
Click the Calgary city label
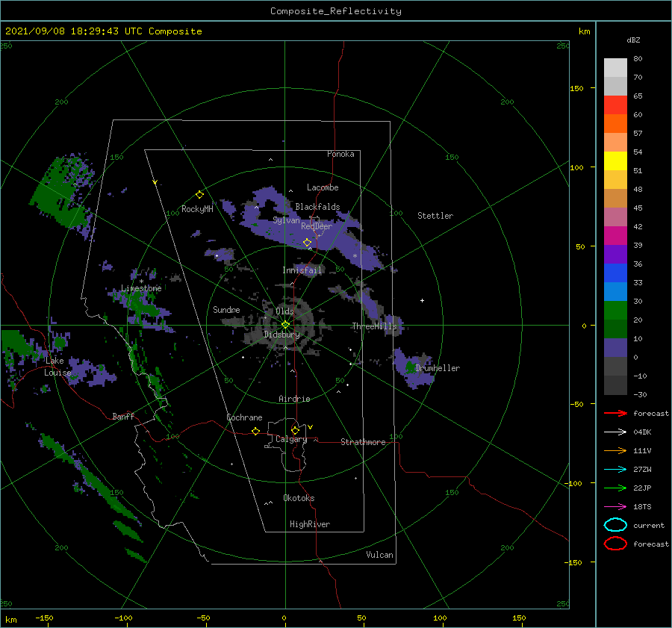[x=291, y=439]
